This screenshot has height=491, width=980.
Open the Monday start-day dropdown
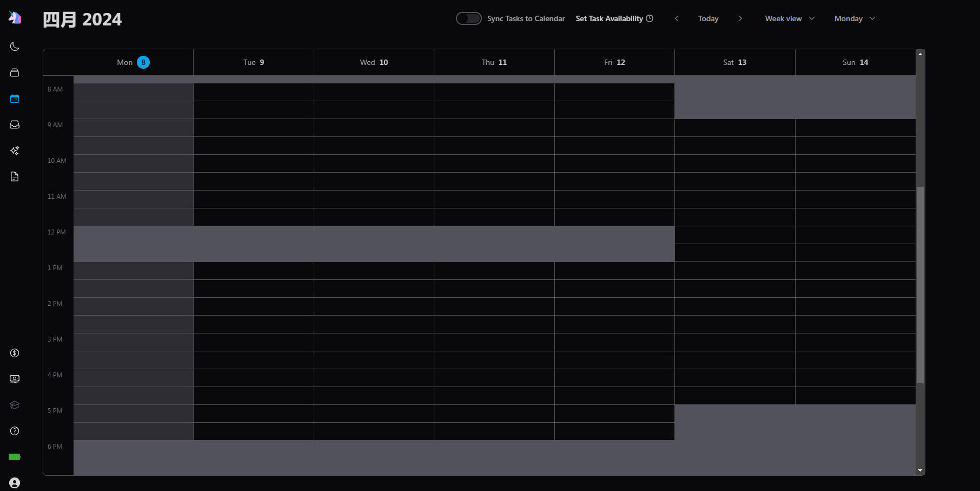click(854, 18)
